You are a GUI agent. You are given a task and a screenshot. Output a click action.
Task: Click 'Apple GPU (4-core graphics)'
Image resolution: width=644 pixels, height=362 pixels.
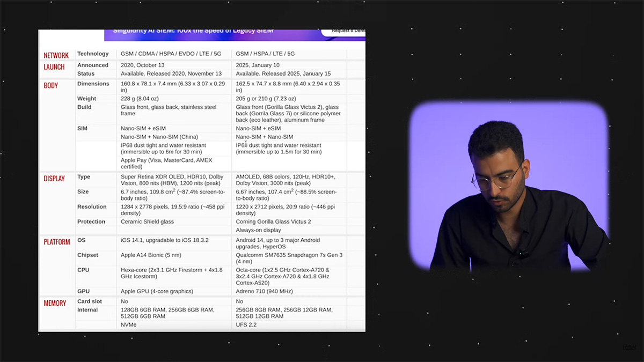157,291
